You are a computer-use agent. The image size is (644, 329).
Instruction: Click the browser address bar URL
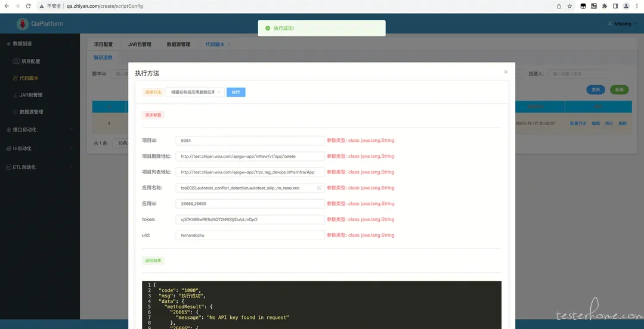(105, 6)
